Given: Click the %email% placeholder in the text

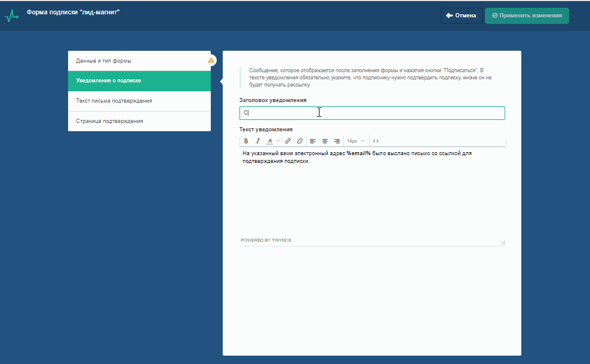Looking at the screenshot, I should [358, 153].
